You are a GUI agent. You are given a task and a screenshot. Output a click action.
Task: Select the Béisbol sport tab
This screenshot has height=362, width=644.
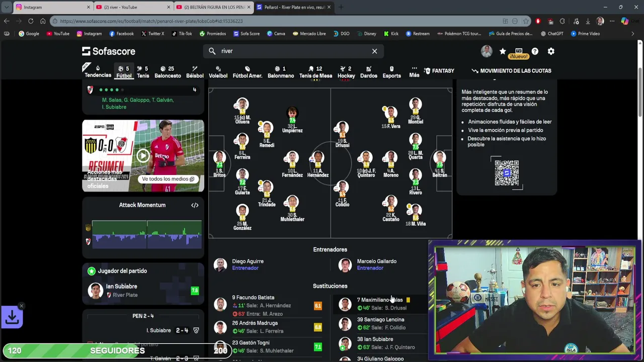195,72
